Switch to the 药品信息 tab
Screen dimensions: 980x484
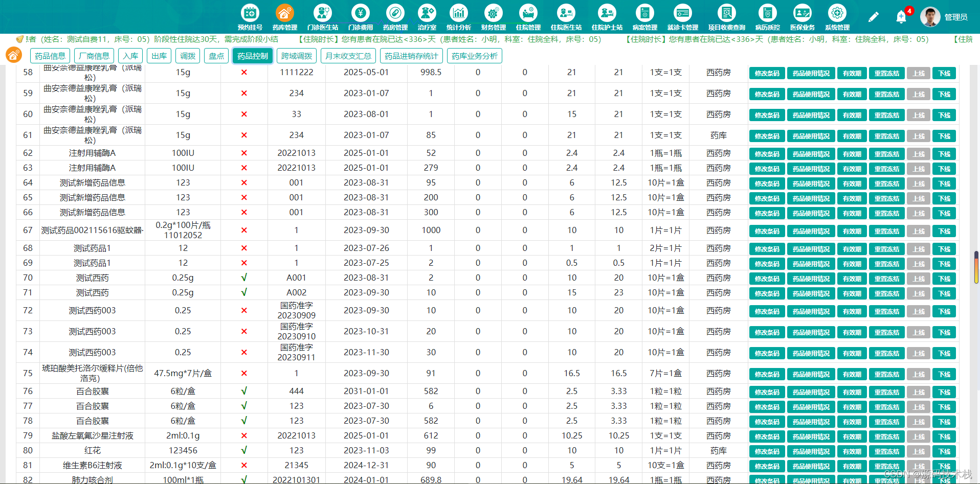coord(50,56)
